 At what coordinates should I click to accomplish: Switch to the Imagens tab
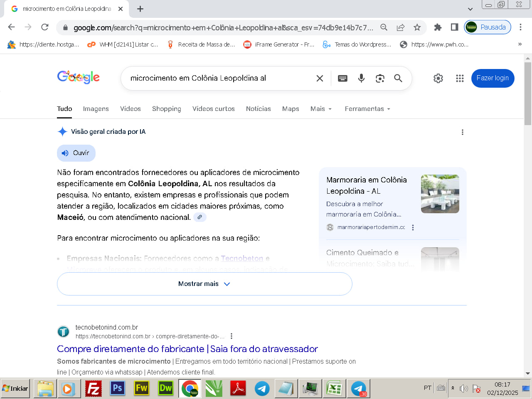(96, 109)
